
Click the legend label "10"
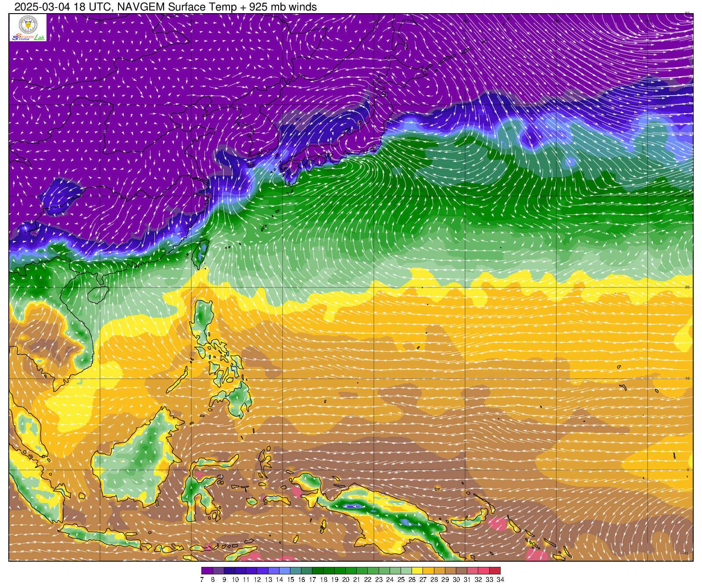click(x=235, y=580)
